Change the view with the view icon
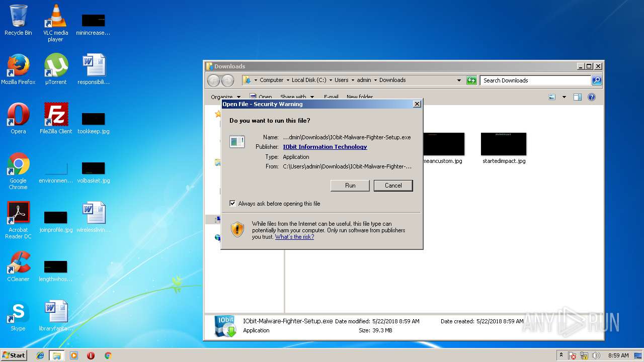This screenshot has width=644, height=362. (552, 97)
